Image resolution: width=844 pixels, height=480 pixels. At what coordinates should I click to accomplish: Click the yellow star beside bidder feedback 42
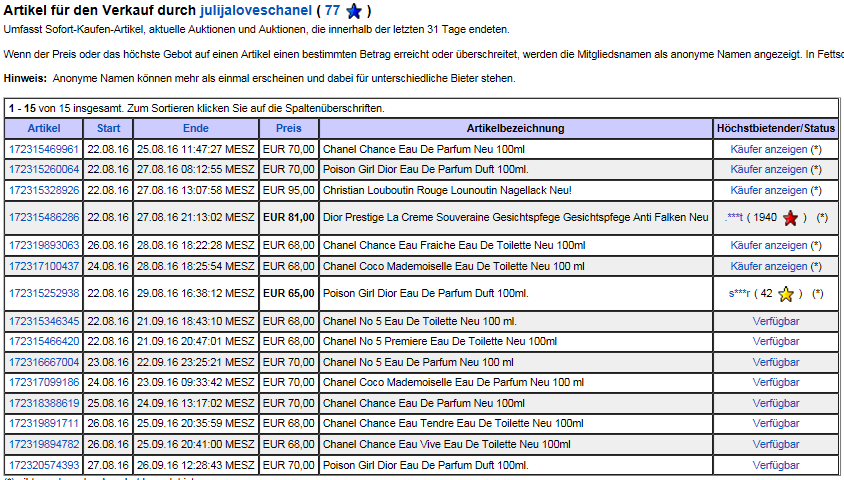click(x=786, y=294)
